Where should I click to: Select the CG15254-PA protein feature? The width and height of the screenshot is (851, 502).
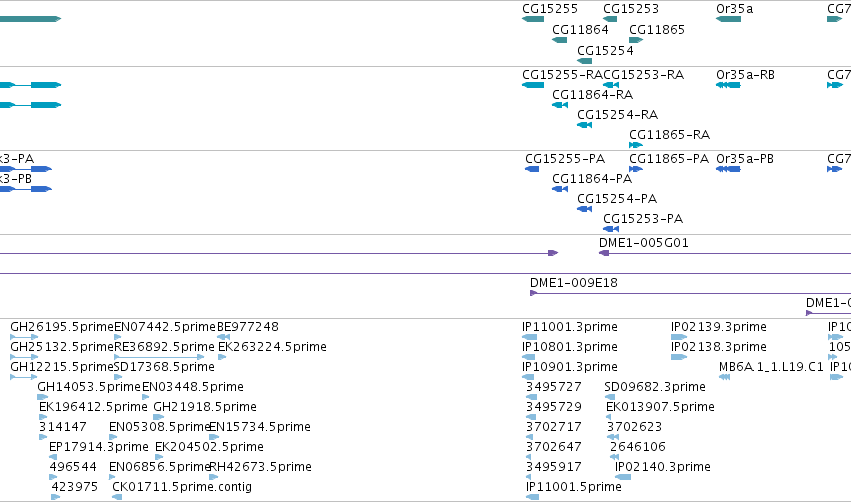pyautogui.click(x=584, y=209)
